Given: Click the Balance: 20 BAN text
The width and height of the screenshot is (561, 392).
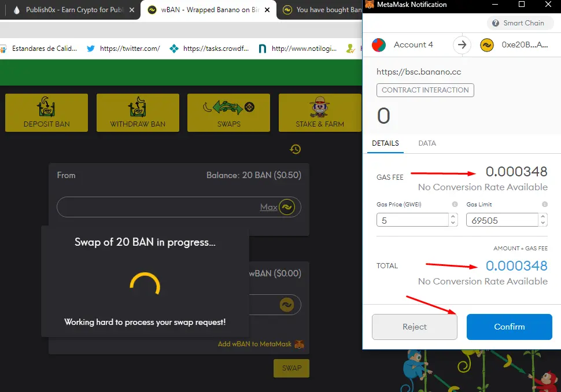Looking at the screenshot, I should 254,175.
